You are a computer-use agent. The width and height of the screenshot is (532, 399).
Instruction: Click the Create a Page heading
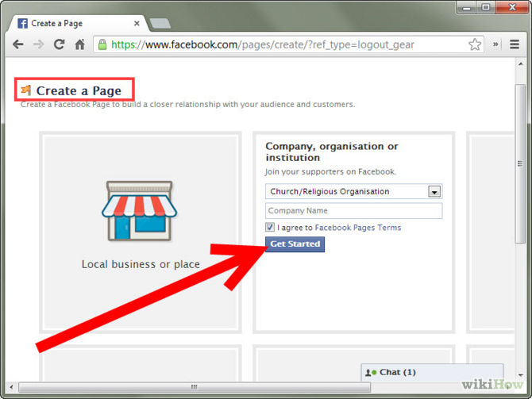[79, 91]
